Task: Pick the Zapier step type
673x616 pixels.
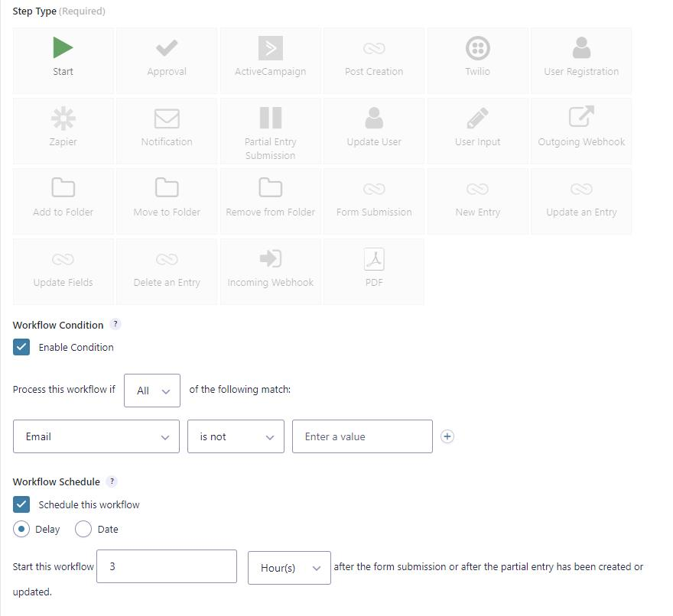Action: pos(63,131)
